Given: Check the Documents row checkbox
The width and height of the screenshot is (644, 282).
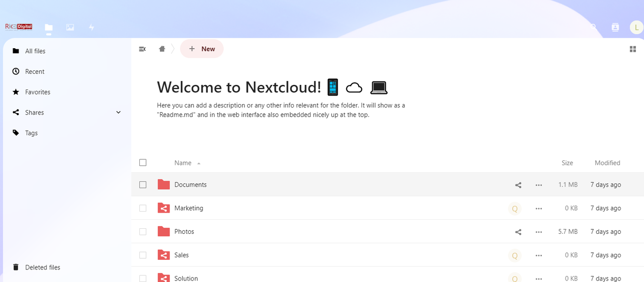Looking at the screenshot, I should (x=143, y=184).
